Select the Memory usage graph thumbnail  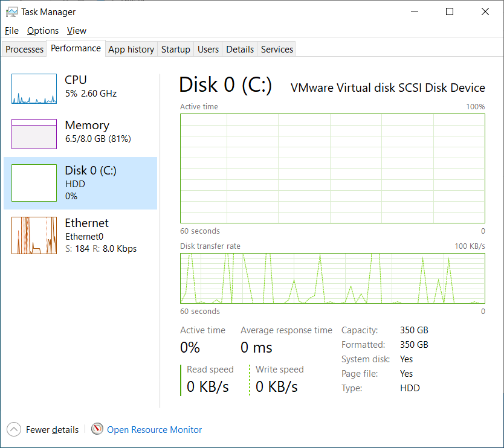click(34, 133)
